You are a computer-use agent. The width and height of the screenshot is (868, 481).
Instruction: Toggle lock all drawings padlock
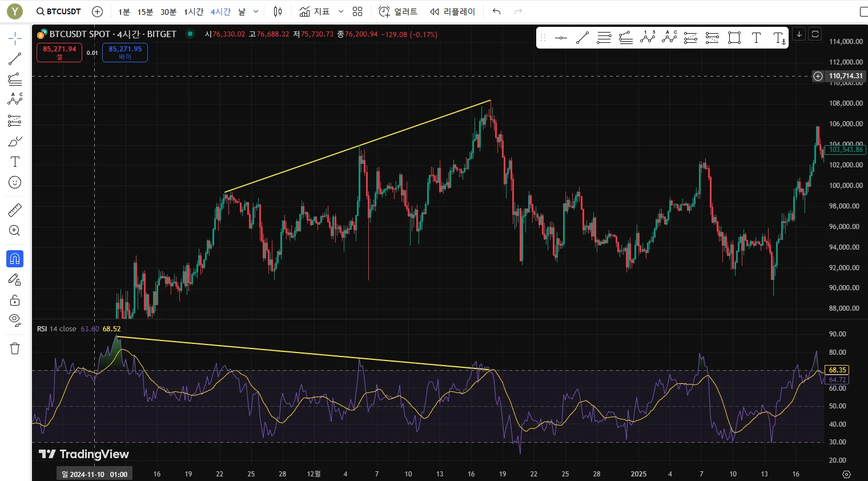point(15,300)
